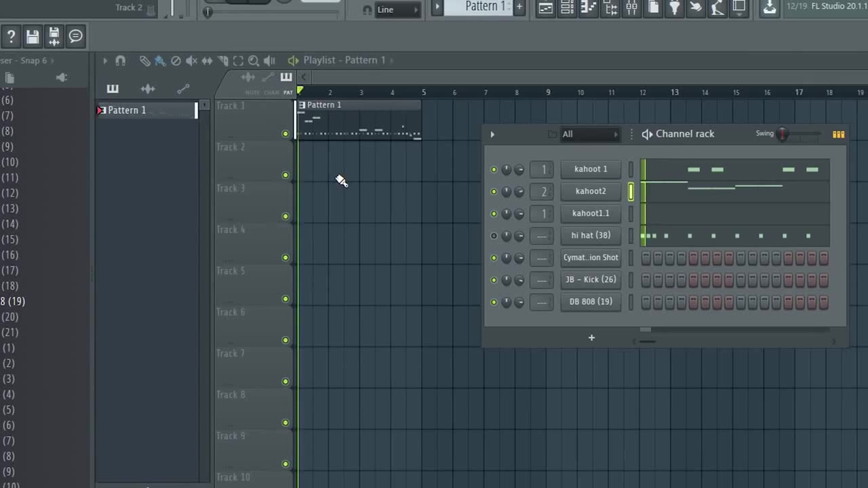Open the view layout toolbar dropdown

coord(739,7)
